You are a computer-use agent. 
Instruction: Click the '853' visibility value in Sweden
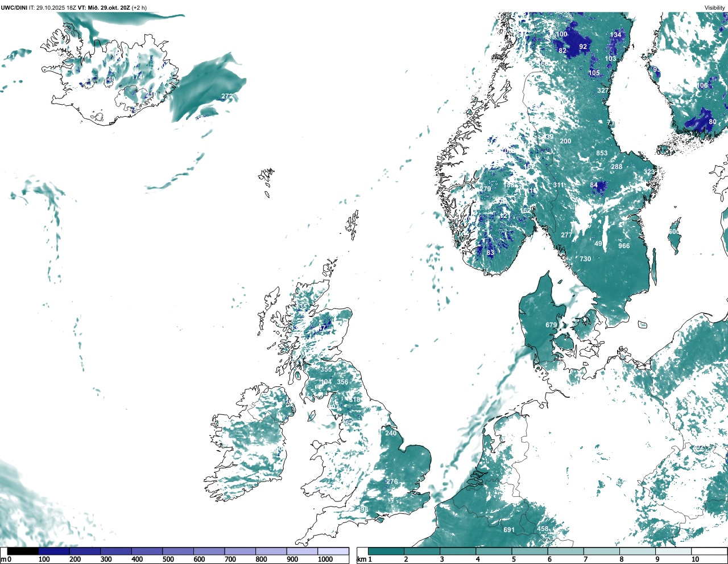pos(602,153)
